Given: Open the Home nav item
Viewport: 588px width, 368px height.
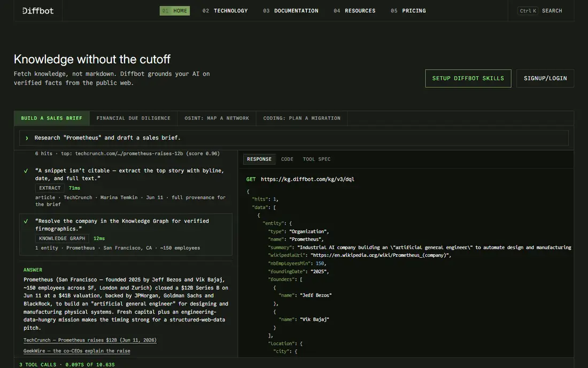Looking at the screenshot, I should 175,11.
